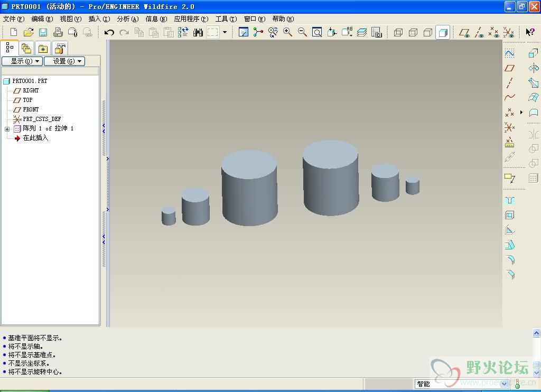This screenshot has height=392, width=541.
Task: Open the 分析(A) menu
Action: tap(128, 19)
